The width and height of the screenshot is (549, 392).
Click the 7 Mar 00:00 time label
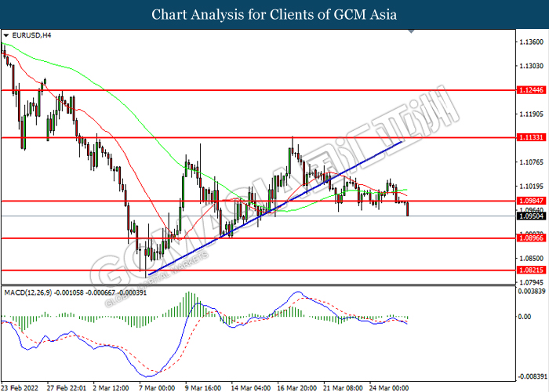point(157,388)
